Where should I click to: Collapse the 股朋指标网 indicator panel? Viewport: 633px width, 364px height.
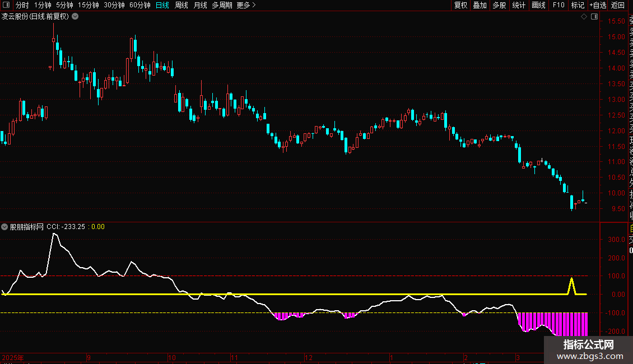click(4, 227)
